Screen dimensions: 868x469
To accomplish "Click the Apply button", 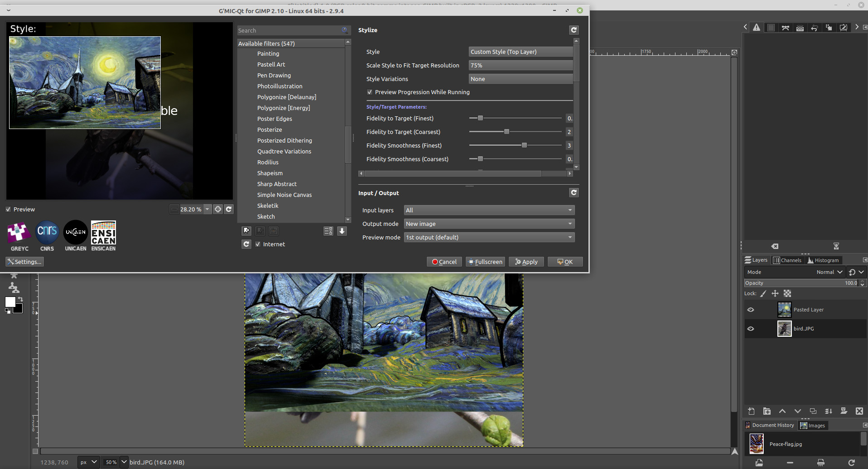I will coord(526,262).
